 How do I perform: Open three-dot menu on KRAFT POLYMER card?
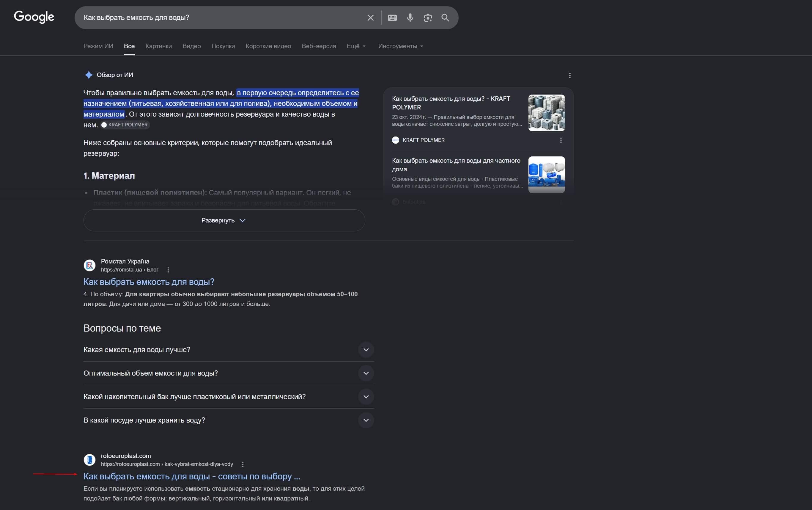[561, 140]
